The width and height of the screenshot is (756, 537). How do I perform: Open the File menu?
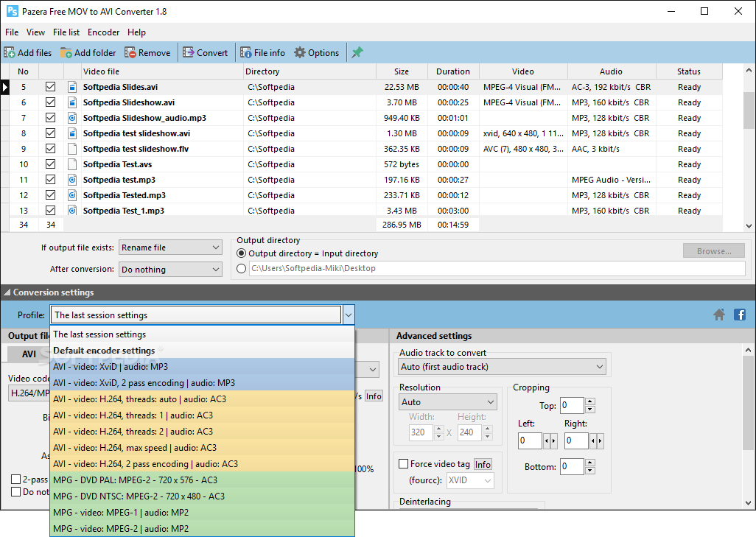pos(12,32)
